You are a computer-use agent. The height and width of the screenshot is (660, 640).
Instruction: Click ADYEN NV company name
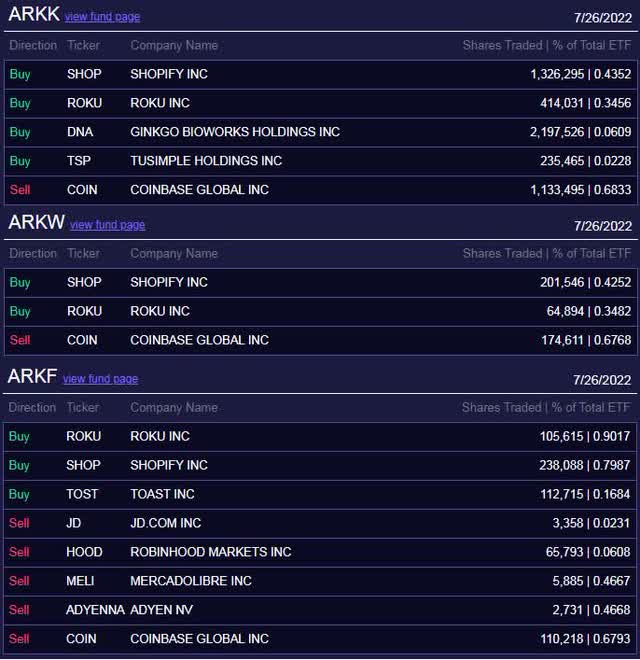click(161, 610)
